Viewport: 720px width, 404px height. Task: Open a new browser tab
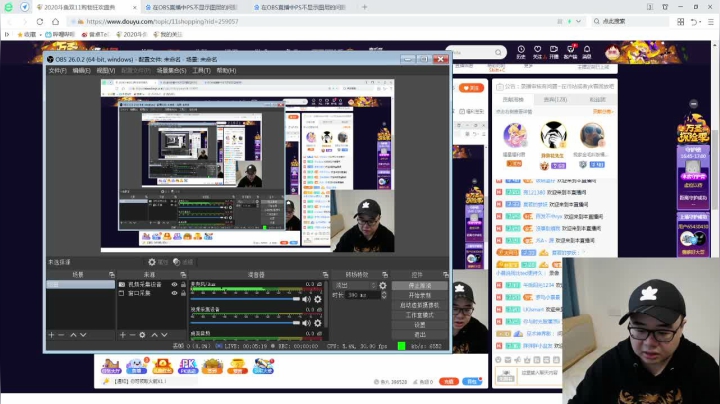pyautogui.click(x=365, y=7)
